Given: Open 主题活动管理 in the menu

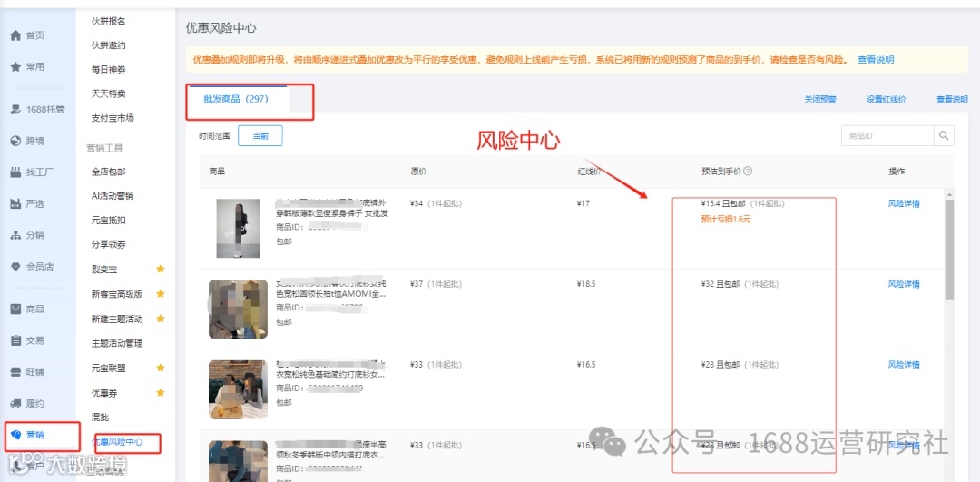Looking at the screenshot, I should pyautogui.click(x=117, y=343).
